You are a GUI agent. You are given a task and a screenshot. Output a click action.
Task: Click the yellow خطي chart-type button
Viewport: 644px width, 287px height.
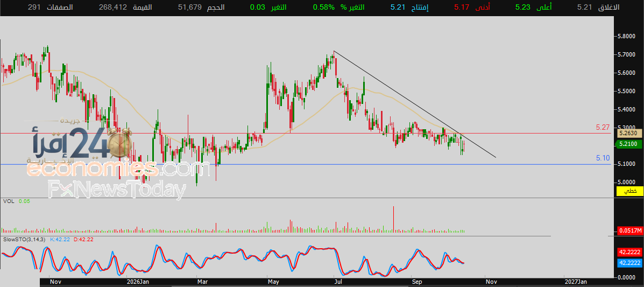(629, 191)
